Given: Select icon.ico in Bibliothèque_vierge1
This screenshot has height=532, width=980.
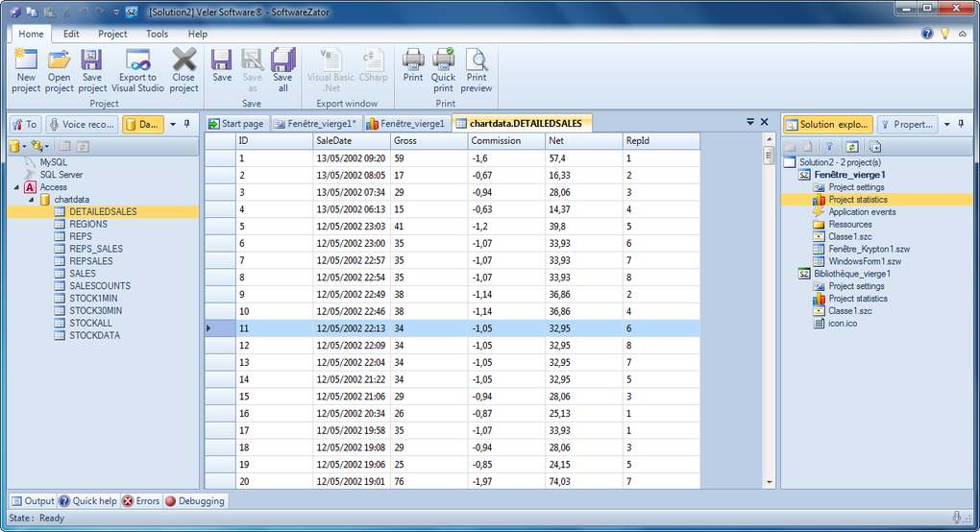Looking at the screenshot, I should (x=843, y=324).
